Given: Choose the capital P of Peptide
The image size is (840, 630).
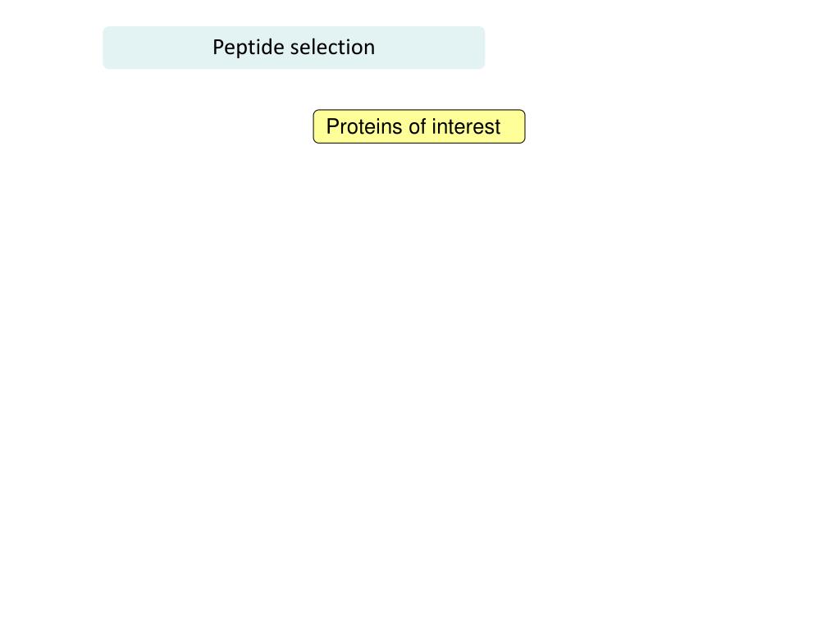Looking at the screenshot, I should [x=218, y=47].
